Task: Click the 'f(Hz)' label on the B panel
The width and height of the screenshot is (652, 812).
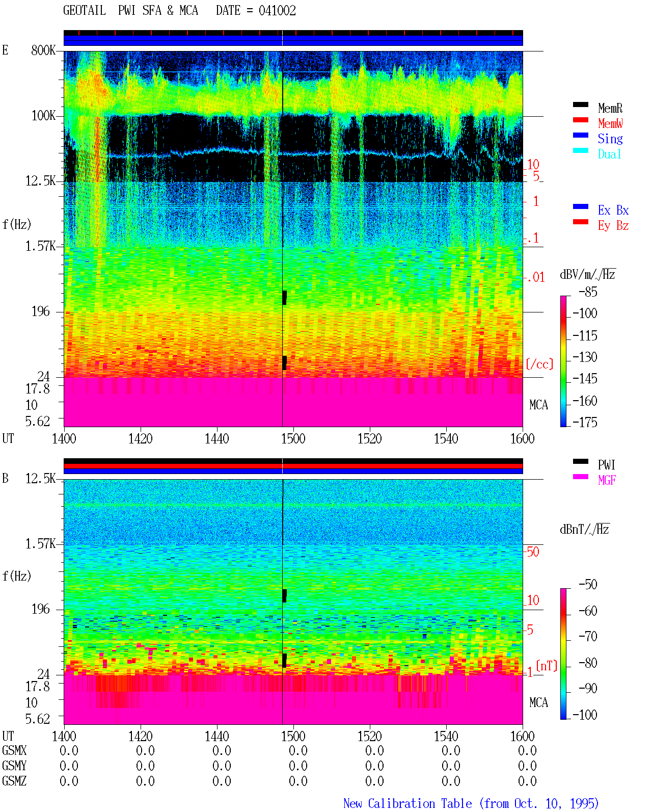Action: pyautogui.click(x=17, y=576)
